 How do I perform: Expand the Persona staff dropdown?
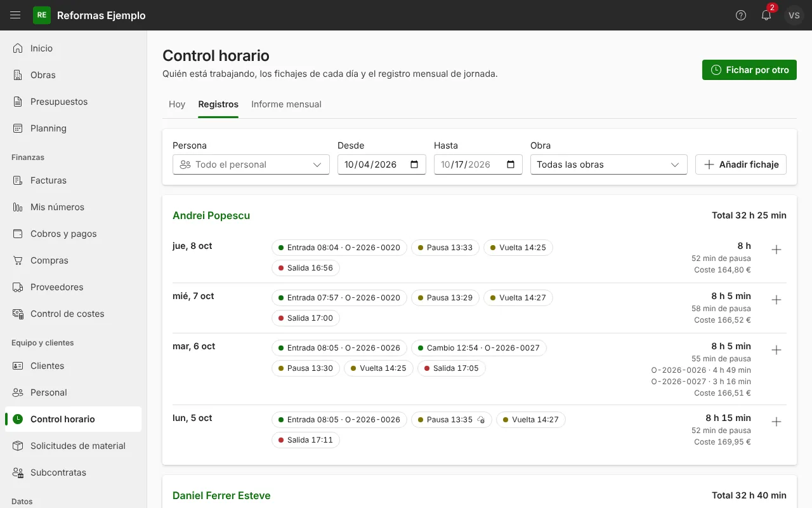click(251, 164)
